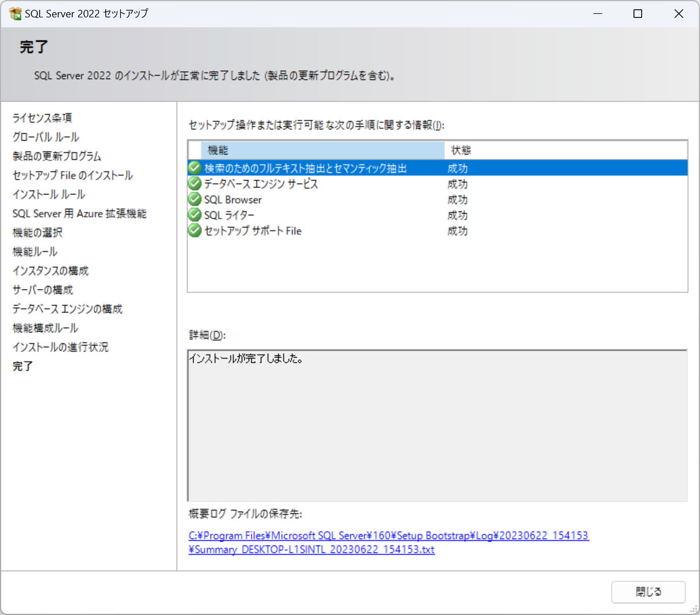Click the 製品の更新プログラム step
Screen dimensions: 700x615
(57, 156)
